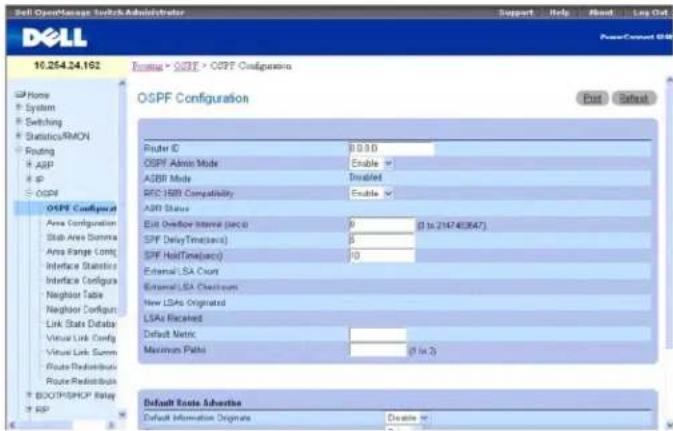
Task: Expand the System tree node
Action: point(19,107)
